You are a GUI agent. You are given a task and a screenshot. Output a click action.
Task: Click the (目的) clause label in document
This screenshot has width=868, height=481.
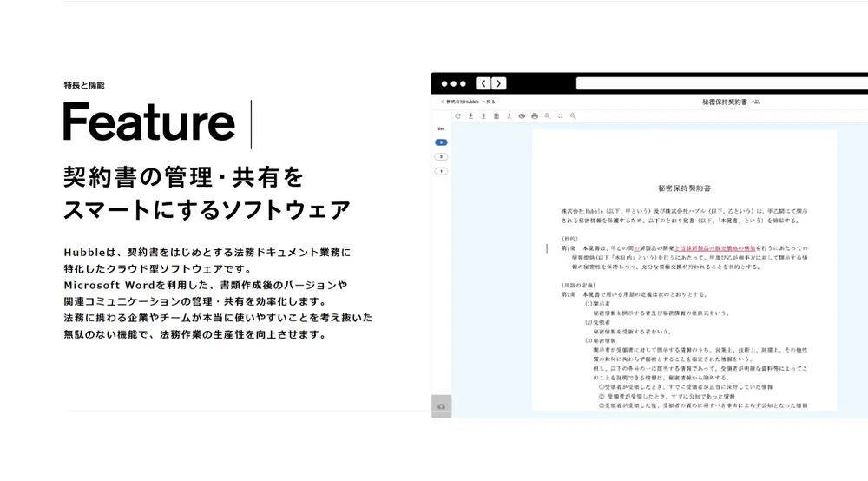[x=569, y=239]
